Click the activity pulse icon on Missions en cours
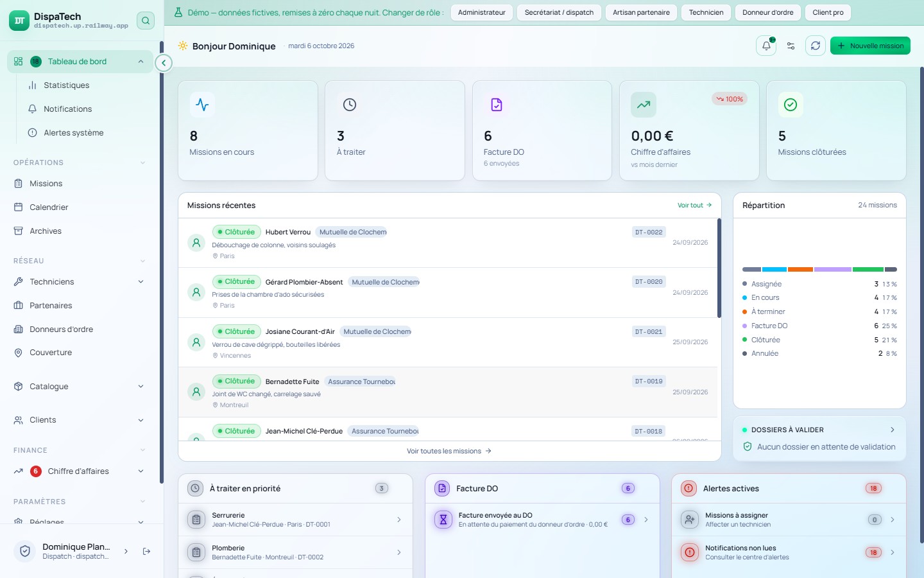Screen dimensions: 924x578 202,105
